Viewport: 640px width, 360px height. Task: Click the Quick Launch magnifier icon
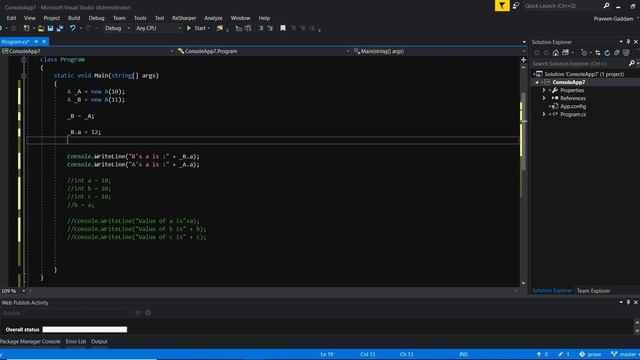(x=606, y=6)
